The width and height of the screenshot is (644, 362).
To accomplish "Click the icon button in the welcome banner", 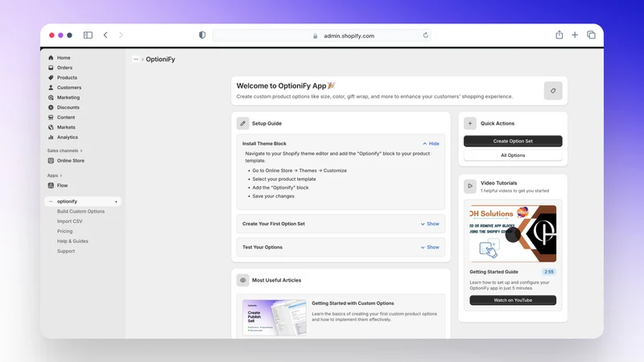I will pyautogui.click(x=553, y=91).
